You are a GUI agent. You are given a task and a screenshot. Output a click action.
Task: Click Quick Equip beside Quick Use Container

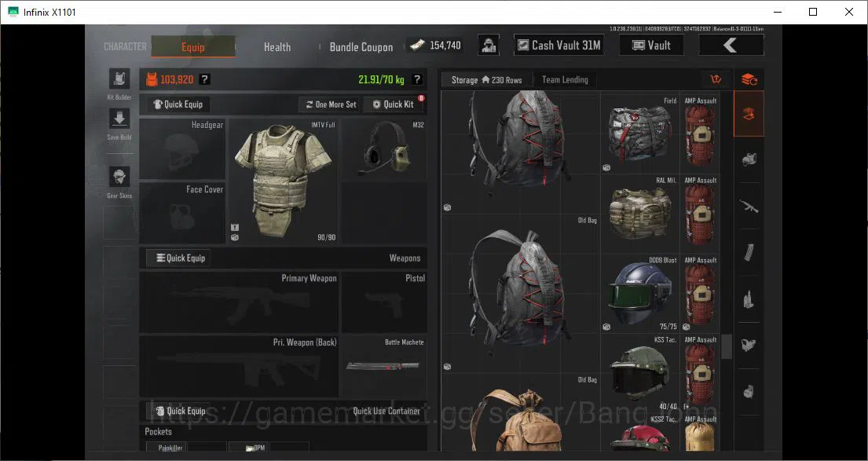(x=181, y=411)
